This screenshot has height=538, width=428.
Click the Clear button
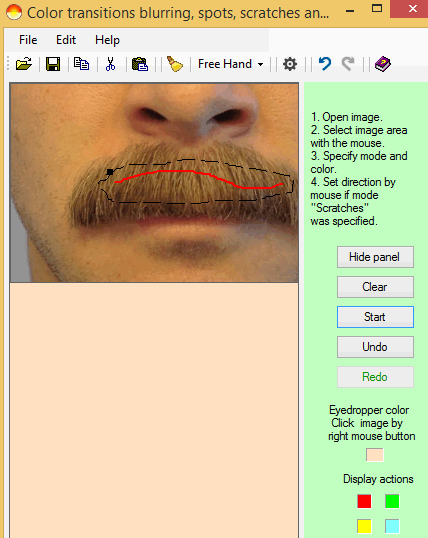tap(375, 287)
